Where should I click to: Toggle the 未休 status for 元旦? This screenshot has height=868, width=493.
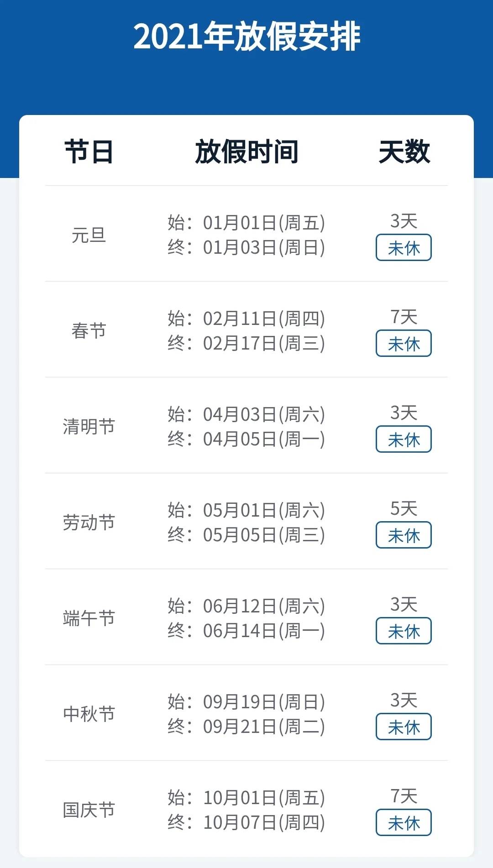(404, 248)
